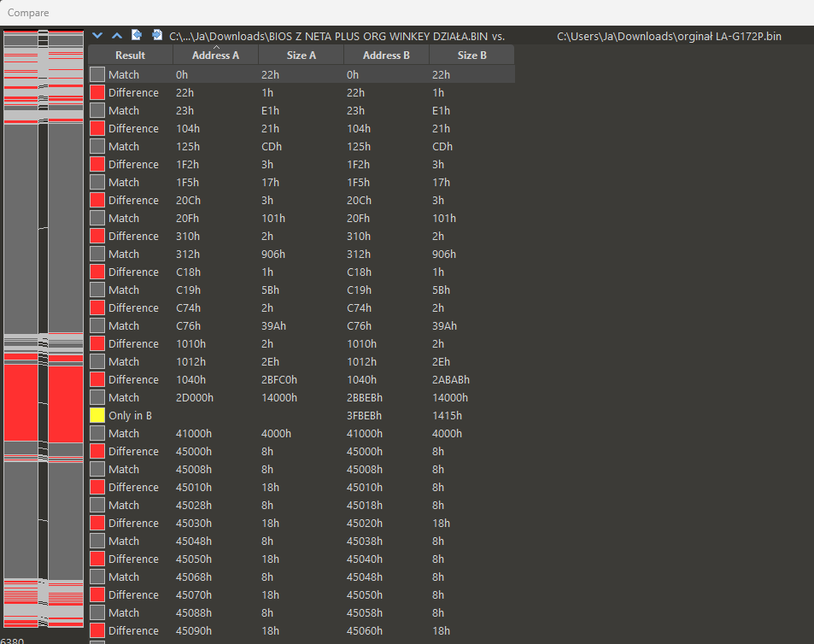Click file A path BIOS Z NETA PLUS
Image resolution: width=814 pixels, height=644 pixels.
pyautogui.click(x=337, y=37)
